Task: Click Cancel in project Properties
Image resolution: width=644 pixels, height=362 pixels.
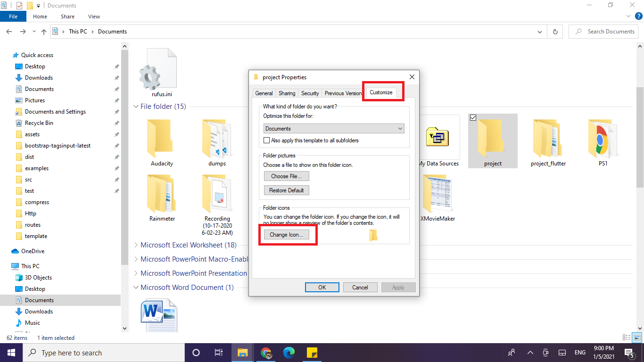Action: click(x=360, y=288)
